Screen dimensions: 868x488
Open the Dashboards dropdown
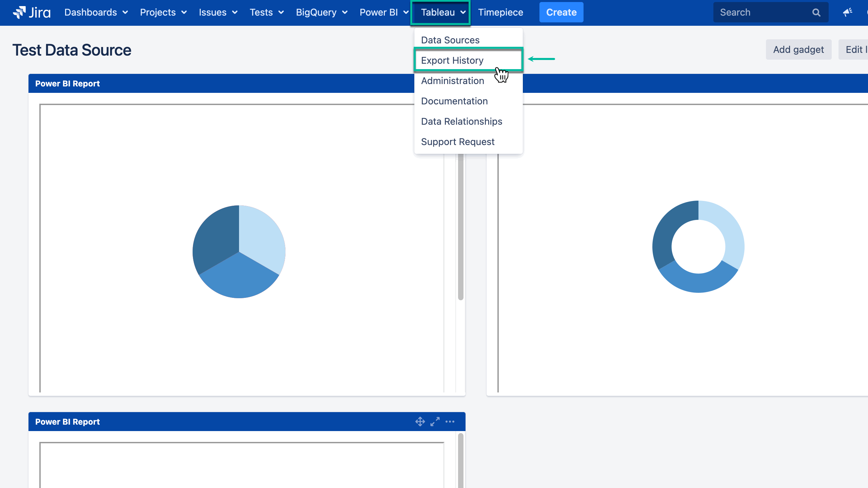tap(96, 13)
